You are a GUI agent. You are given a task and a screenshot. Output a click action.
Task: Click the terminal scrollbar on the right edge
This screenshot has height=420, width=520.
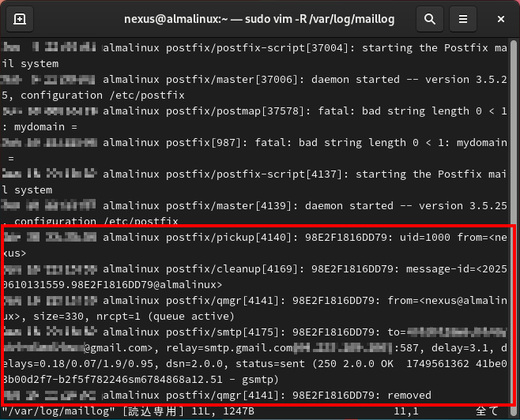point(515,221)
